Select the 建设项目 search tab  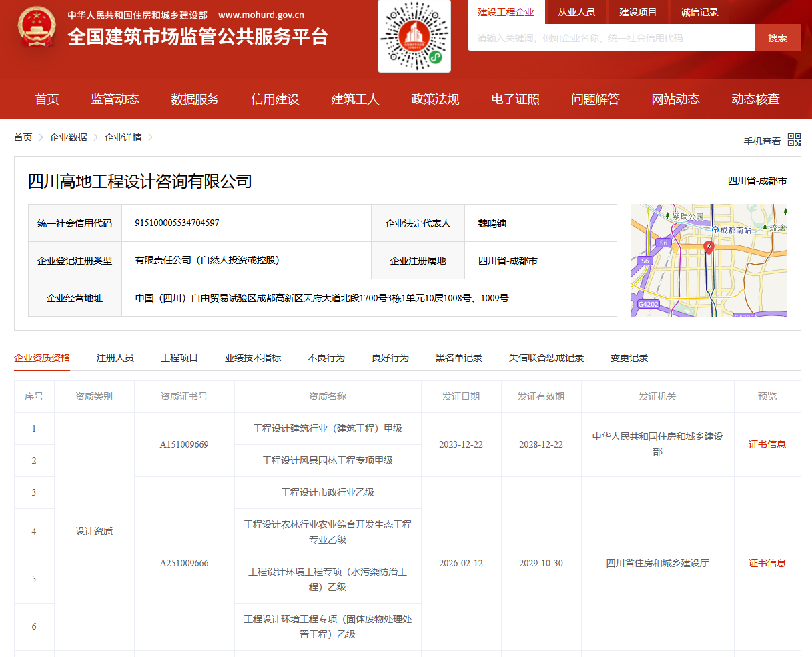638,12
